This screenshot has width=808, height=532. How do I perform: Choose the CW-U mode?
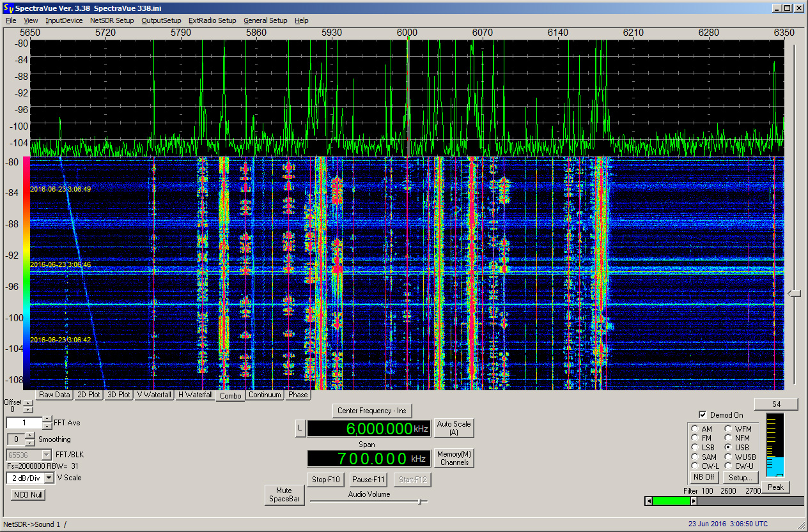[728, 466]
